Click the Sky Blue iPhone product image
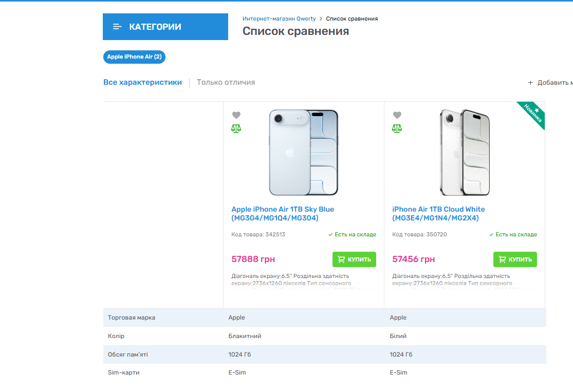573x392 pixels. 304,153
